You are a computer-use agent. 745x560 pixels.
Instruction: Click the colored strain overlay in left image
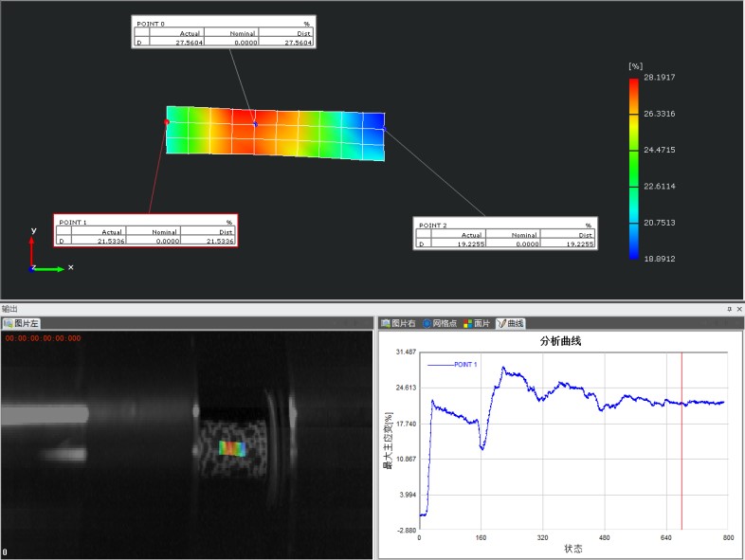[x=232, y=447]
